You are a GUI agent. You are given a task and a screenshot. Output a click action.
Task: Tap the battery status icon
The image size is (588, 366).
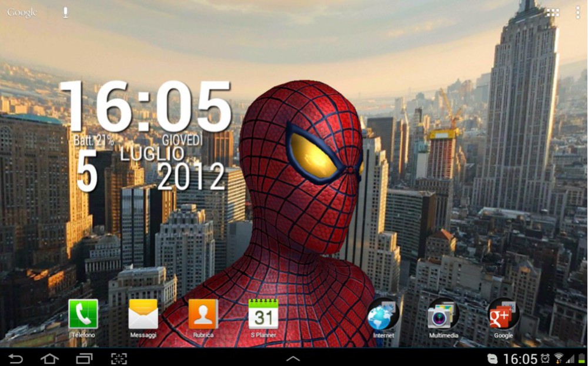point(582,358)
